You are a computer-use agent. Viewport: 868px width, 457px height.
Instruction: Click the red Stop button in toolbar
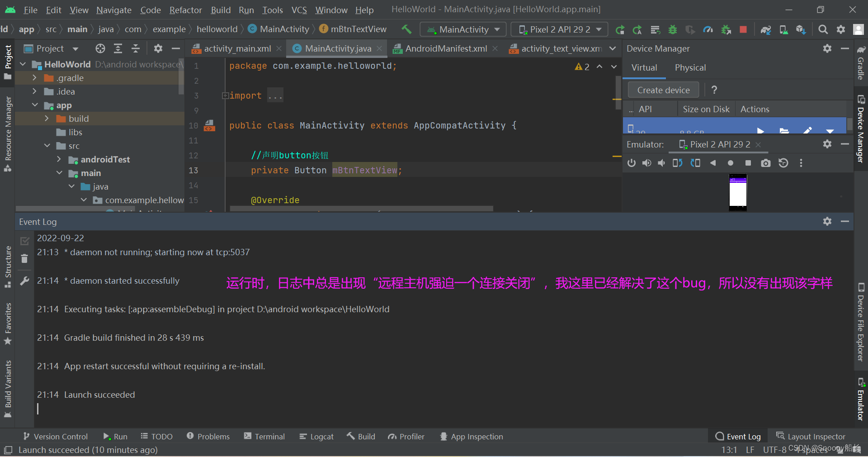[x=743, y=29]
